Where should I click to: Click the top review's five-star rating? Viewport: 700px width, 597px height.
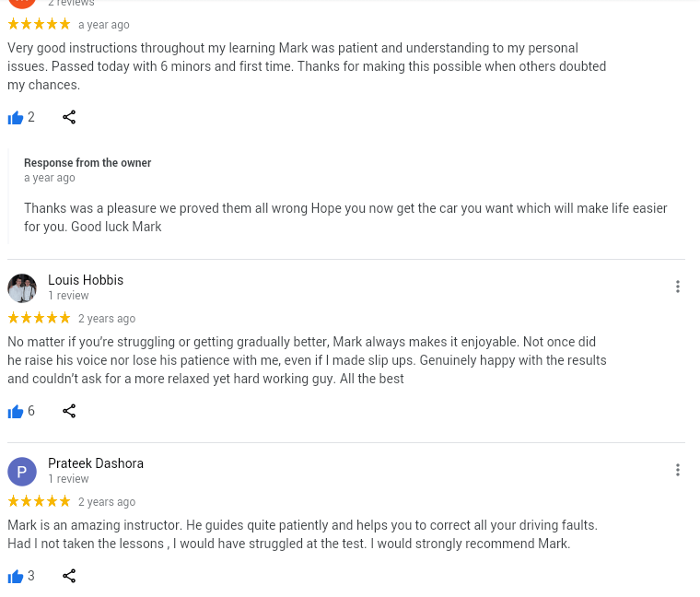(39, 24)
